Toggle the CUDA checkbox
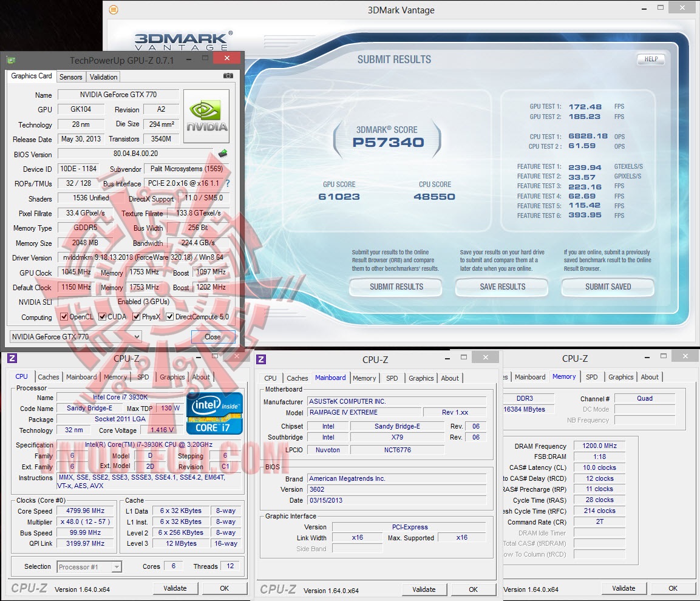 (x=102, y=316)
